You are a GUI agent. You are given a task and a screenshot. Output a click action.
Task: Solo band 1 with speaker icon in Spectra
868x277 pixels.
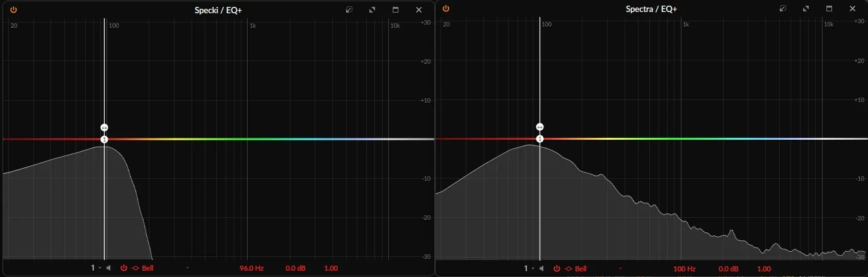[x=542, y=269]
